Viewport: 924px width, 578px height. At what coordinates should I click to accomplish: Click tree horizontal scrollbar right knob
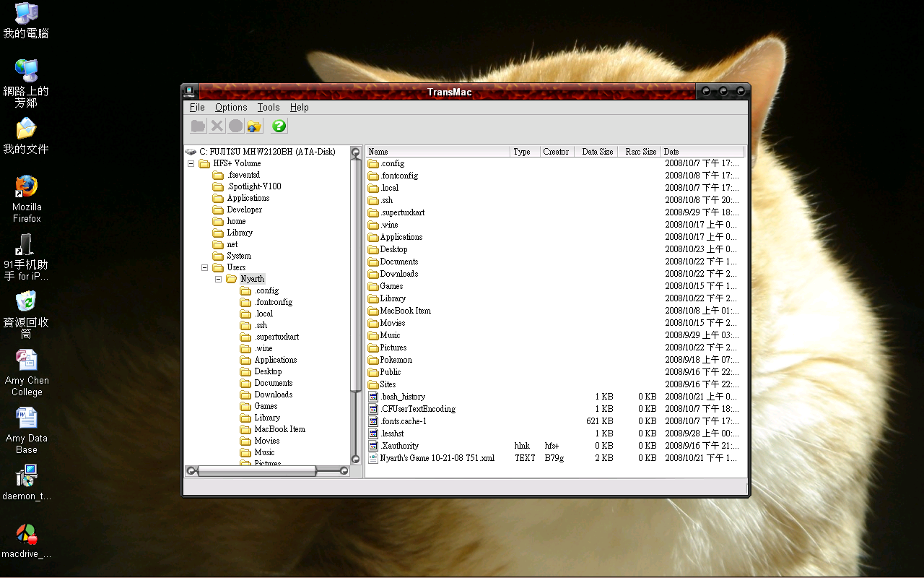point(344,471)
